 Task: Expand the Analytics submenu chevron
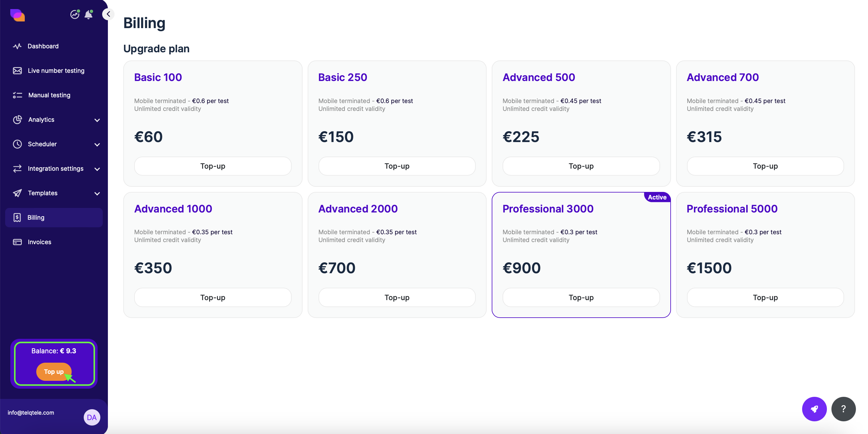(97, 120)
